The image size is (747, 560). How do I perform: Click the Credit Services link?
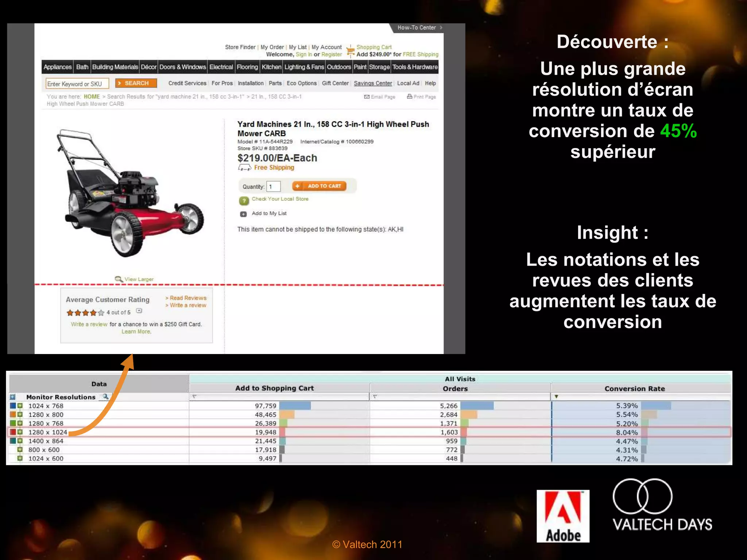pyautogui.click(x=187, y=83)
